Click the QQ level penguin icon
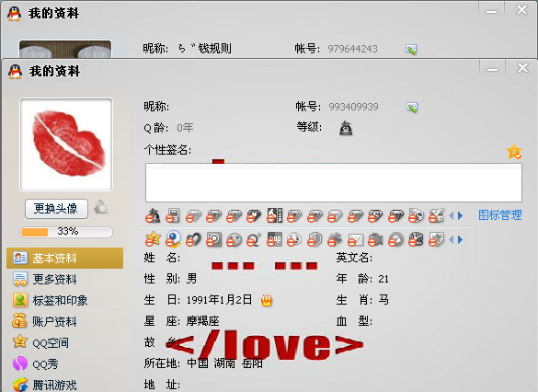The width and height of the screenshot is (538, 392). click(x=346, y=129)
